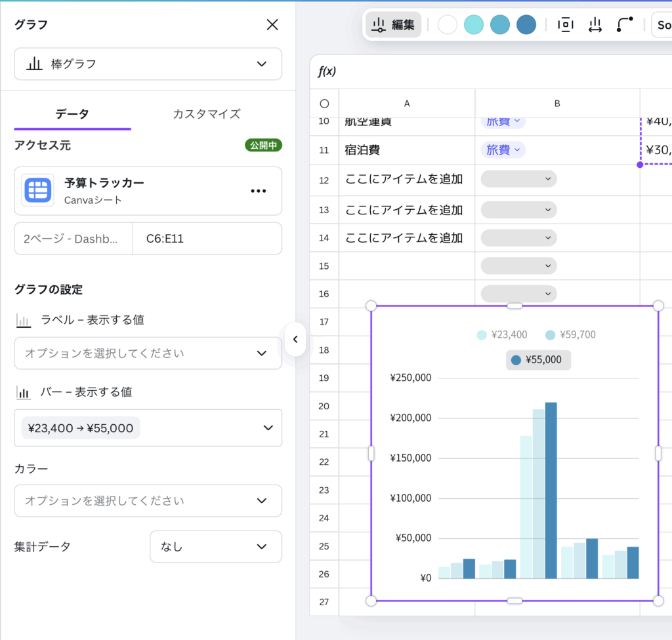672x640 pixels.
Task: Open the category dropdown in row 12
Action: pos(519,178)
